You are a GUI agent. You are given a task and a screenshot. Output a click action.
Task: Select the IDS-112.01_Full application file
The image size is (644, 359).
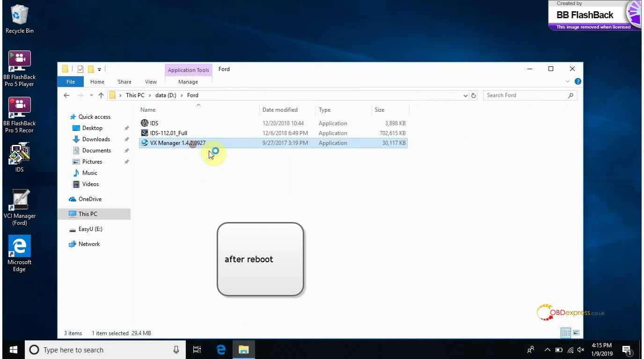[168, 133]
